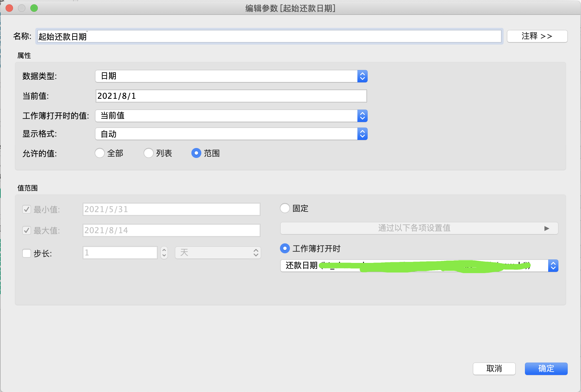The width and height of the screenshot is (581, 392).
Task: Open the 显示格式 dropdown showing 自动
Action: pos(231,134)
